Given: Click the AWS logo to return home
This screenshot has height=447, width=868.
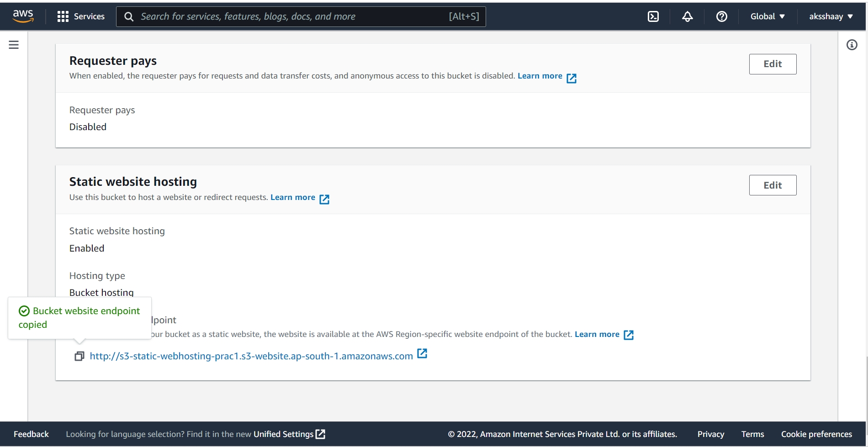Looking at the screenshot, I should point(23,16).
